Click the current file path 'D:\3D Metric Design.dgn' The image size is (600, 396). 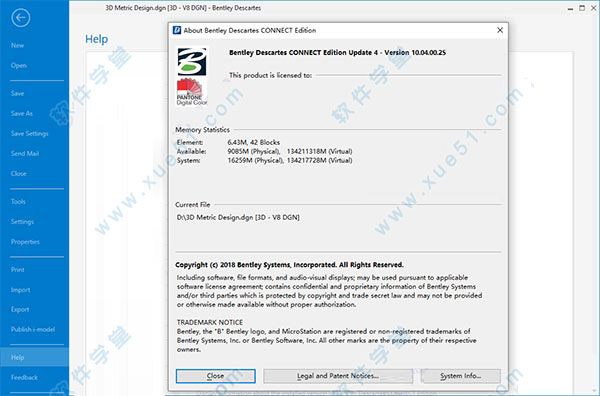[x=238, y=217]
